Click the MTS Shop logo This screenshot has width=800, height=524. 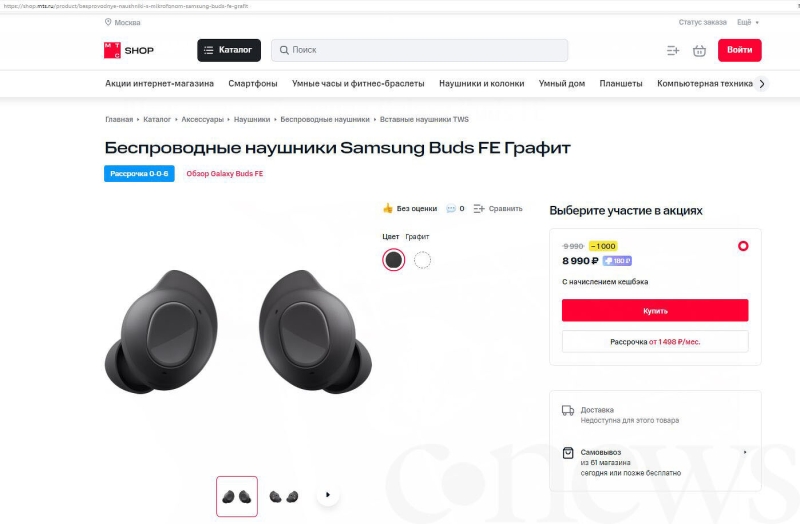[x=129, y=51]
